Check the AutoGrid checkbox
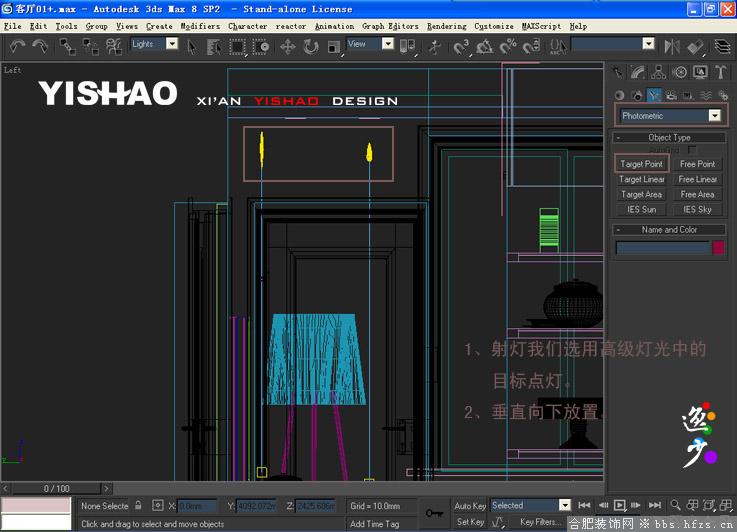This screenshot has height=532, width=737. (691, 150)
